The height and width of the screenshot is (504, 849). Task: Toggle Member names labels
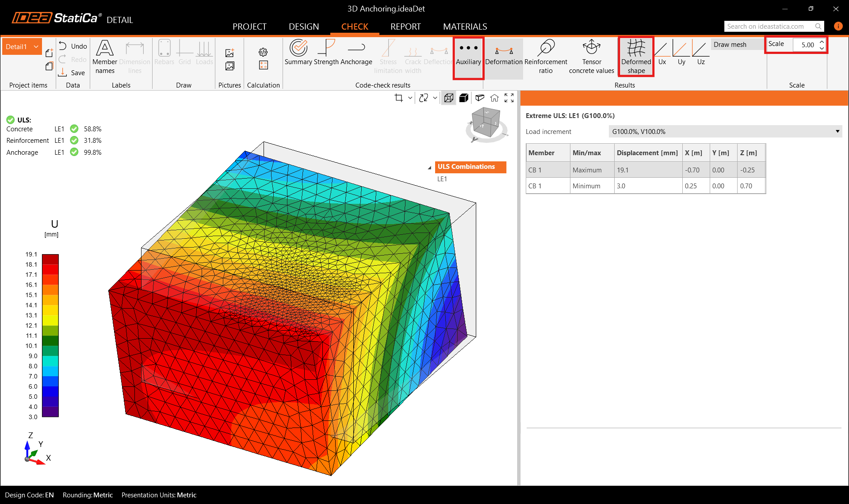(x=105, y=57)
